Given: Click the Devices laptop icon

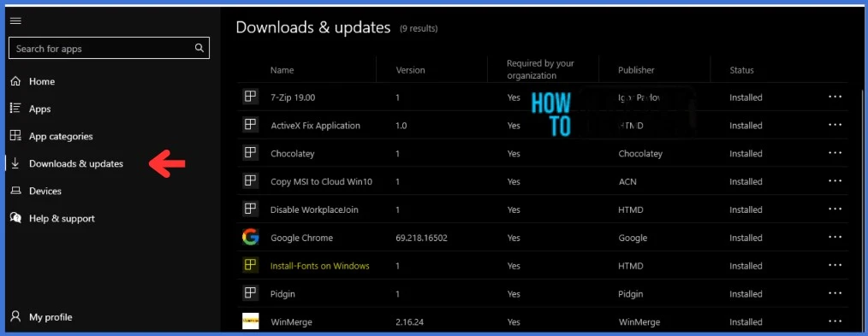Looking at the screenshot, I should (x=15, y=191).
